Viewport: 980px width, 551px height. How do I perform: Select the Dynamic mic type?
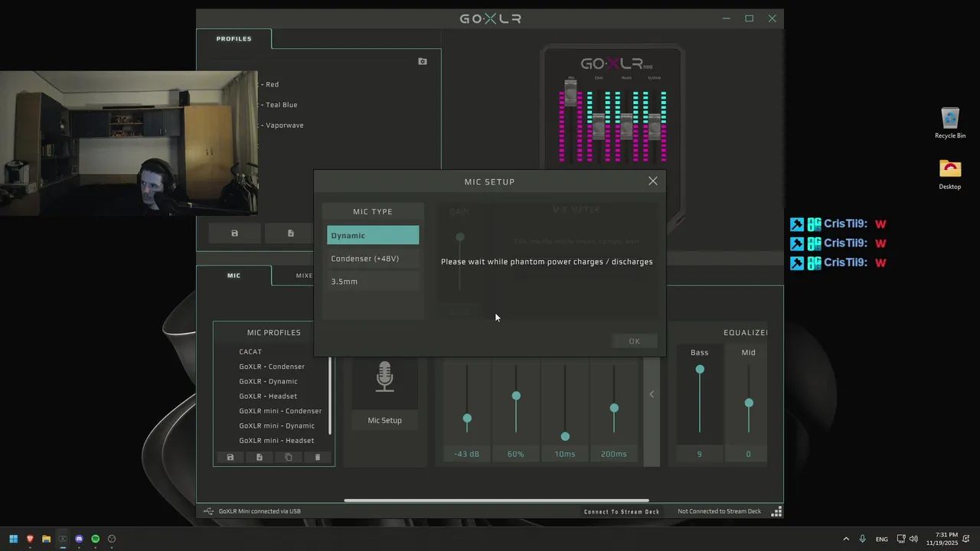point(373,236)
